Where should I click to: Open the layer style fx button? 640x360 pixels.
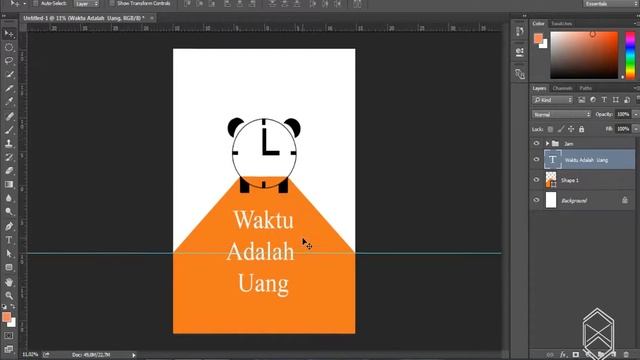point(563,354)
